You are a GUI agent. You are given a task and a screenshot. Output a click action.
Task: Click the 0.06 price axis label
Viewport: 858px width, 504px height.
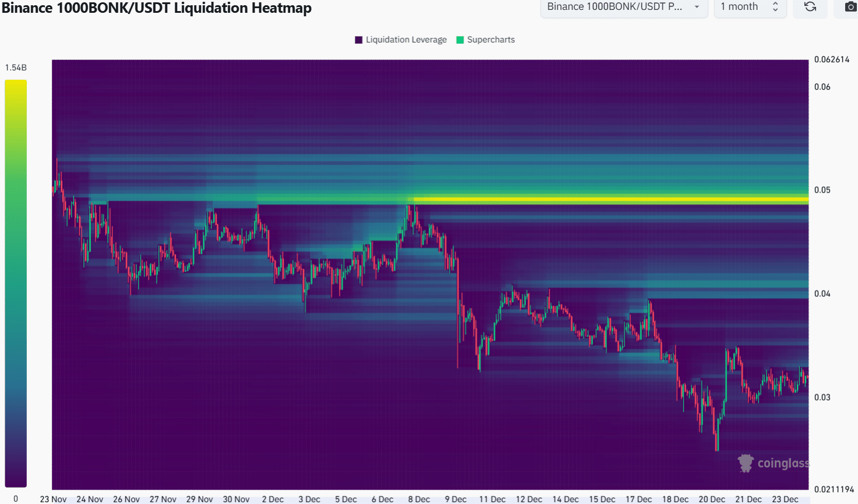[x=822, y=87]
